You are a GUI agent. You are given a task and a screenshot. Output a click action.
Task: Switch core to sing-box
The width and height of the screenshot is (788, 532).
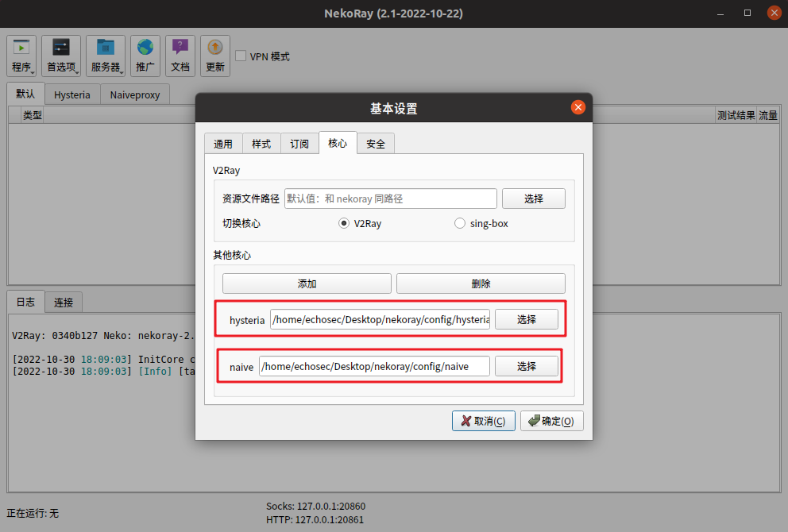(x=459, y=223)
